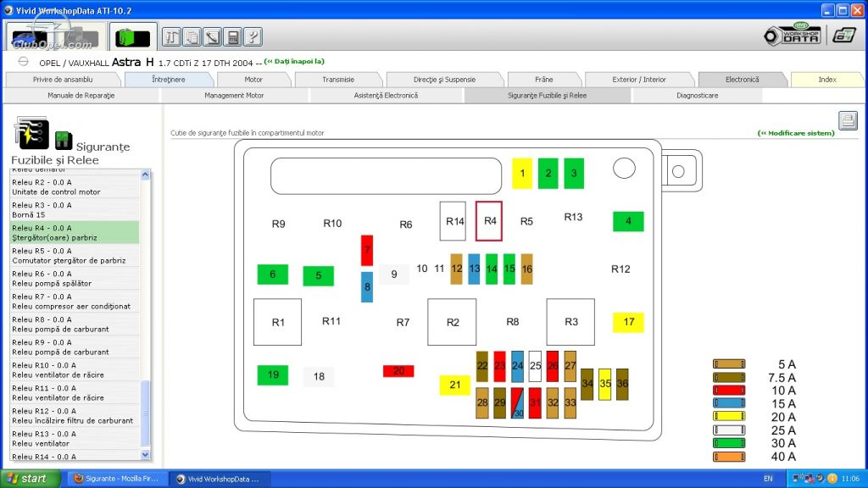Click the EN language indicator

768,479
